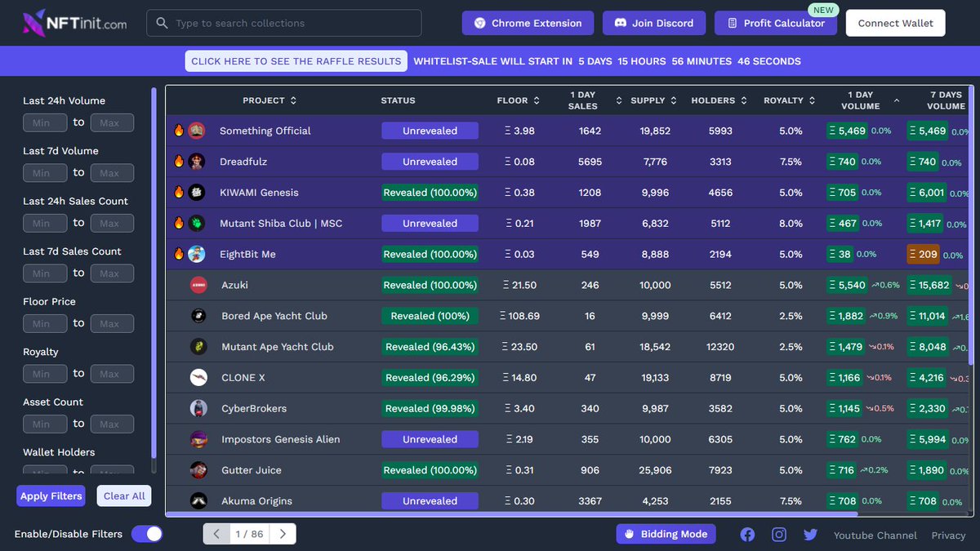Click the 5,540 one-day volume for Azuki
The width and height of the screenshot is (980, 551).
846,285
